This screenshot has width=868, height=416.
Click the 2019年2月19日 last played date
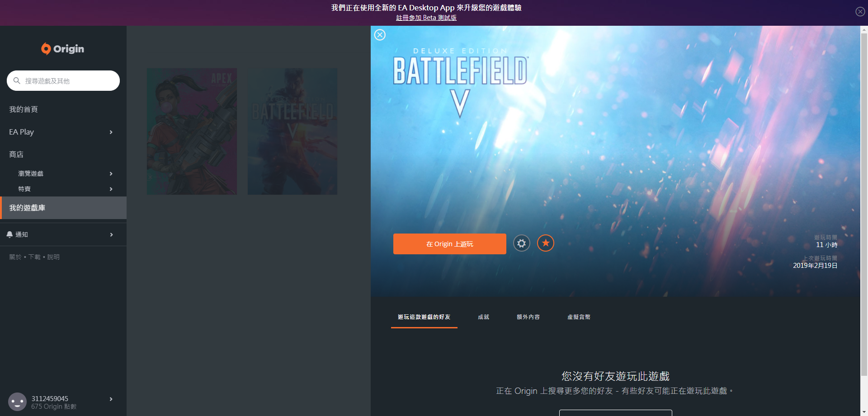pos(815,266)
